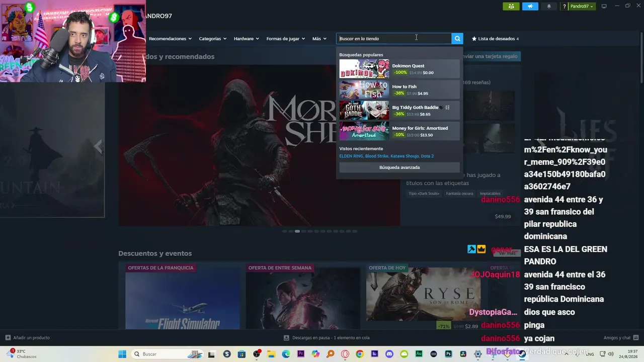Open Discord from the taskbar

point(389,354)
